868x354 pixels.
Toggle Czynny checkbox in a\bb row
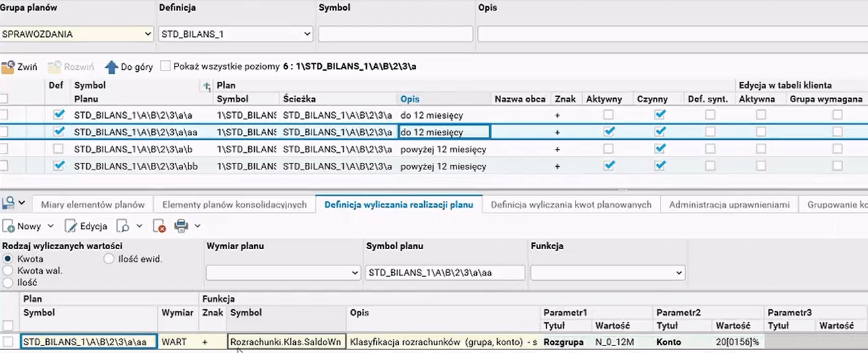coord(660,166)
